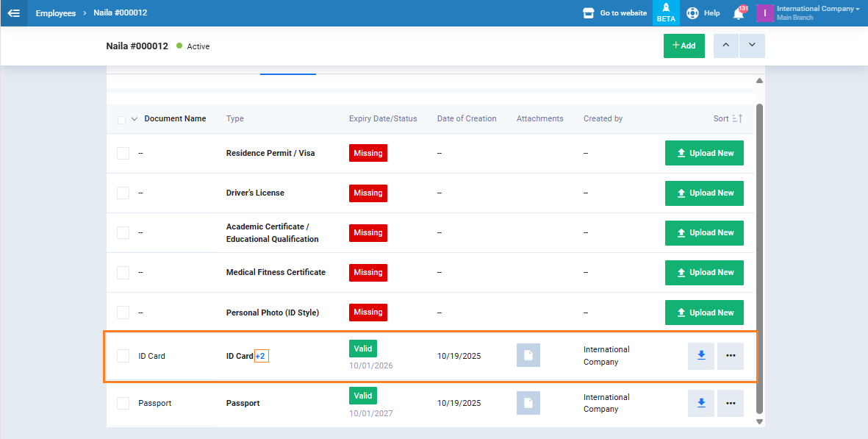The width and height of the screenshot is (868, 439).
Task: Click Upload New for Driver's License
Action: pos(703,193)
